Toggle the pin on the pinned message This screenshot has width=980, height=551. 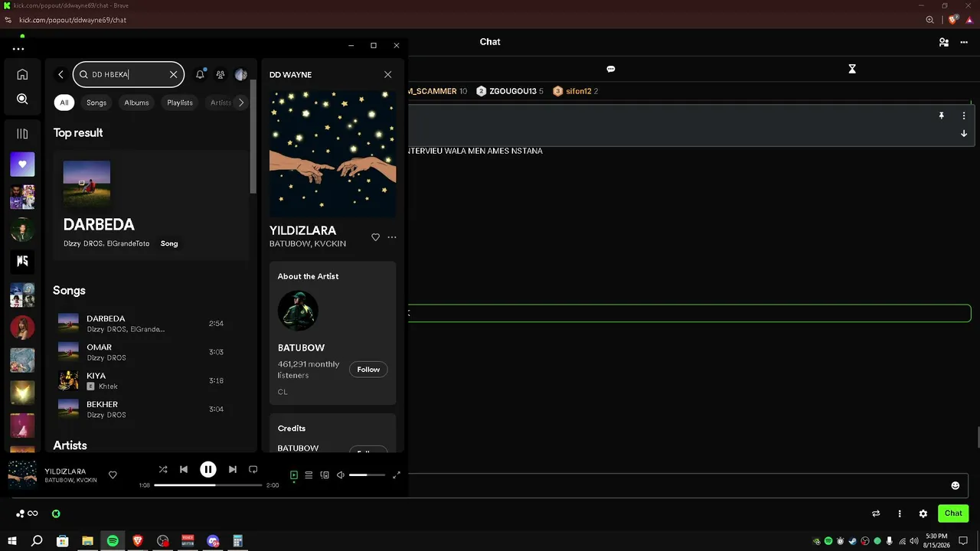tap(942, 116)
